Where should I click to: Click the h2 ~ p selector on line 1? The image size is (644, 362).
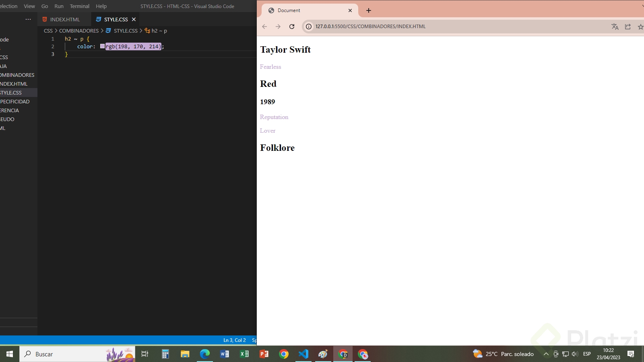74,39
